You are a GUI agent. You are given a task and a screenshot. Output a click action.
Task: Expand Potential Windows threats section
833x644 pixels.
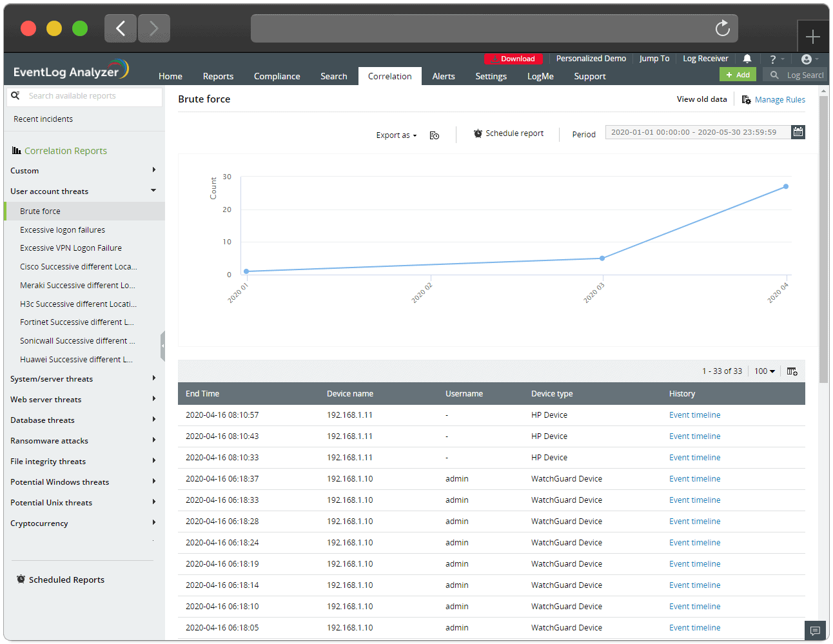tap(154, 481)
